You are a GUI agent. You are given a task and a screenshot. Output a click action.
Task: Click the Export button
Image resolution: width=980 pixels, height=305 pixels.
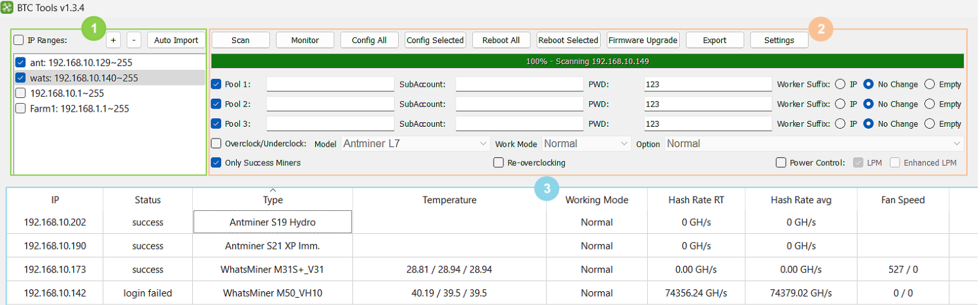[715, 40]
